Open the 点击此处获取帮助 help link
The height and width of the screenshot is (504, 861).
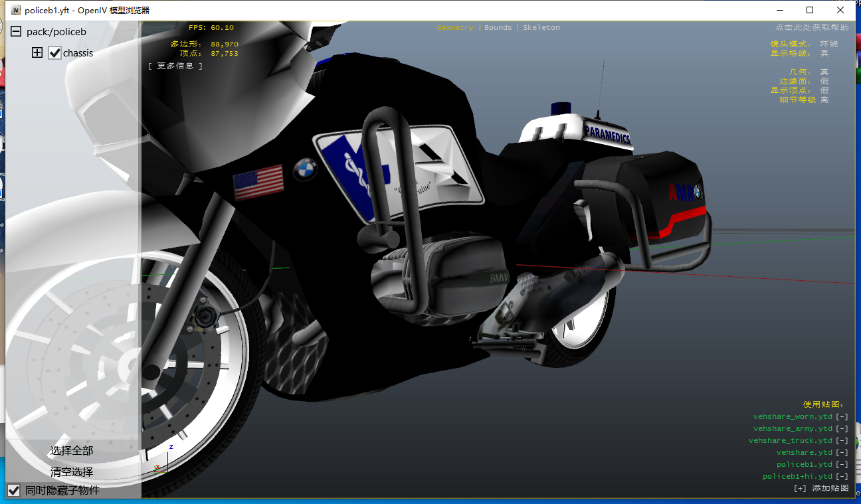pyautogui.click(x=811, y=28)
